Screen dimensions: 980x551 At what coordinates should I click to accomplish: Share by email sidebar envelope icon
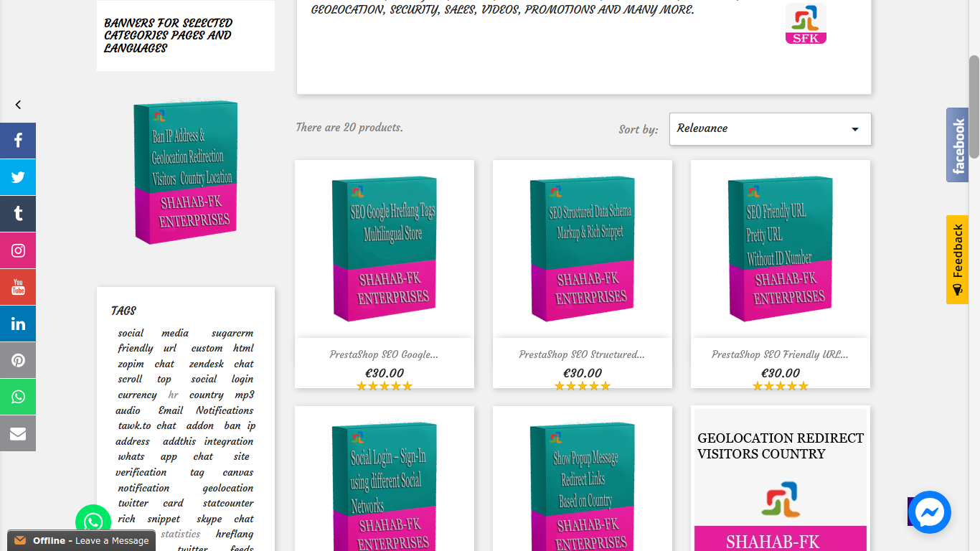click(x=18, y=433)
